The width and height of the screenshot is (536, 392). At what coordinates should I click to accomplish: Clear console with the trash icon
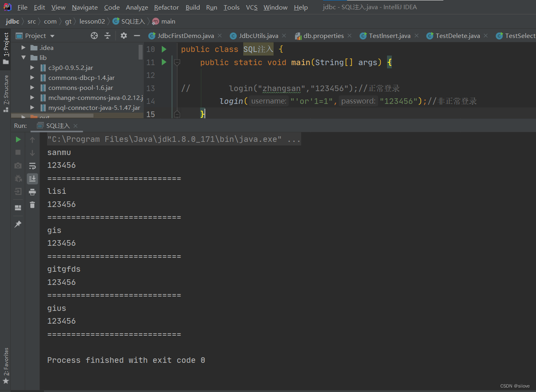pyautogui.click(x=32, y=205)
